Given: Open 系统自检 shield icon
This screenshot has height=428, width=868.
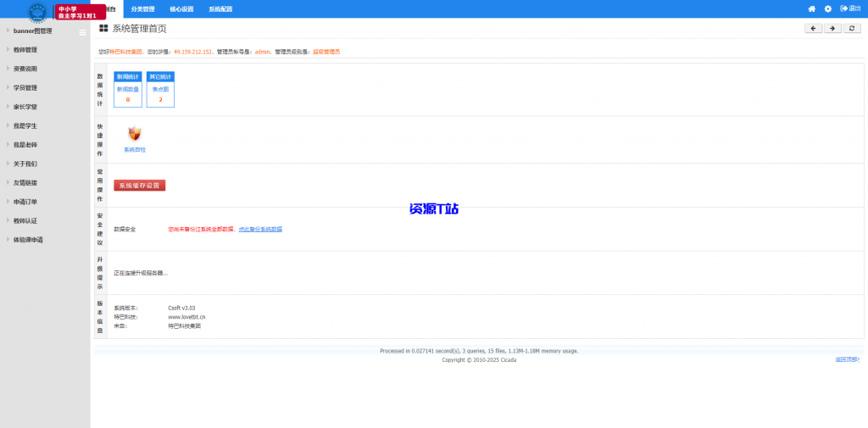Looking at the screenshot, I should click(135, 134).
